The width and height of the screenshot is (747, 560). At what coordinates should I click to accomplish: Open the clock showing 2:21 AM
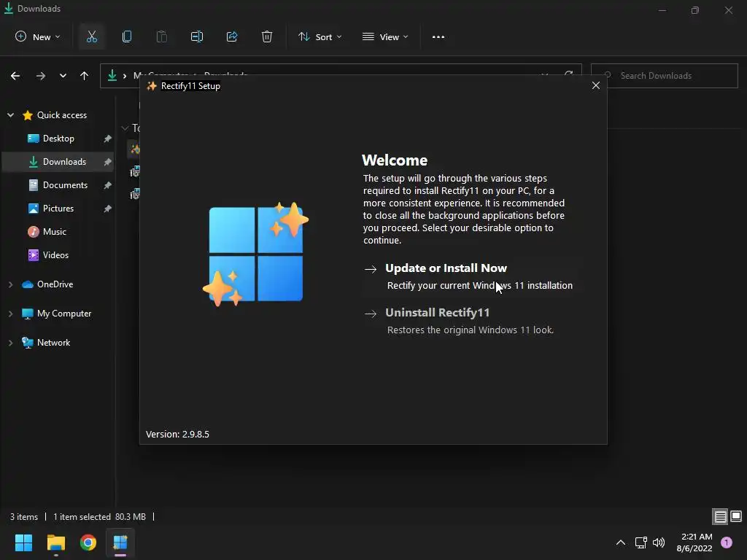(x=694, y=542)
